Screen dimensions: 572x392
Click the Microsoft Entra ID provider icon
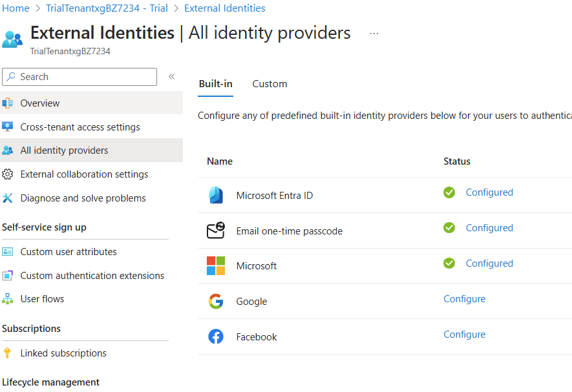pos(216,195)
